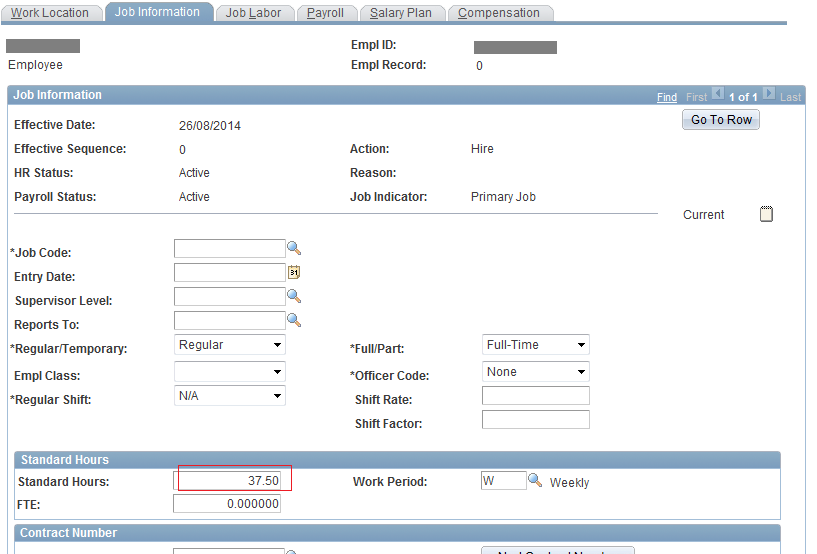
Task: Focus the Reports To input field
Action: [230, 321]
